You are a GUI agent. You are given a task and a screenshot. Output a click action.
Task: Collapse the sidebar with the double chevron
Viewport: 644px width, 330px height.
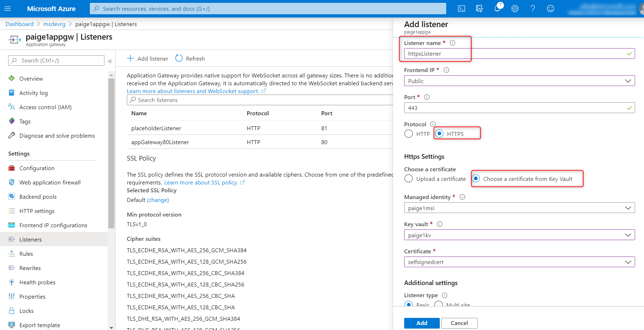point(110,61)
